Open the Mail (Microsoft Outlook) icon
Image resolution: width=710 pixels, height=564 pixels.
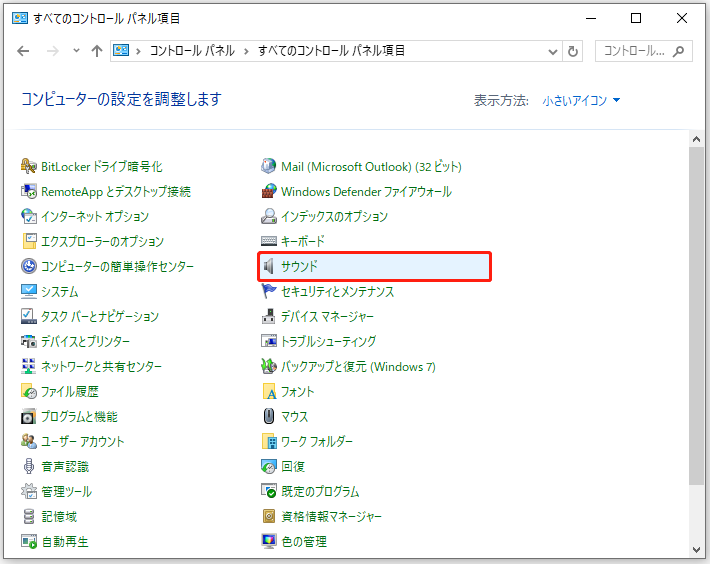(269, 167)
